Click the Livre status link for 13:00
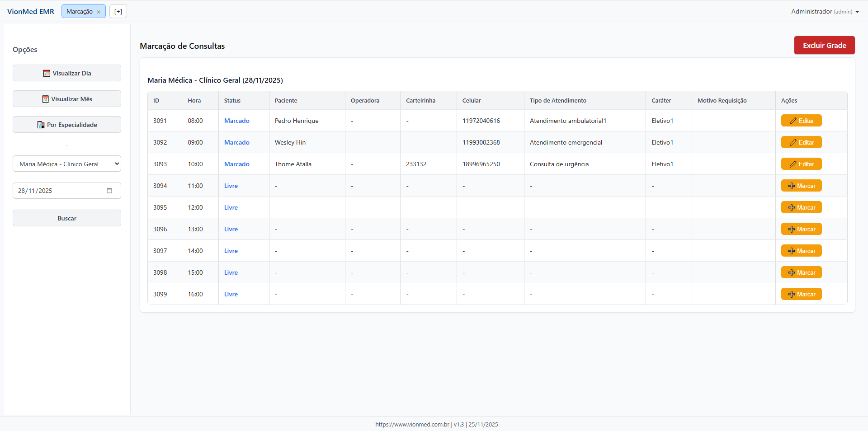This screenshot has width=868, height=431. 231,229
